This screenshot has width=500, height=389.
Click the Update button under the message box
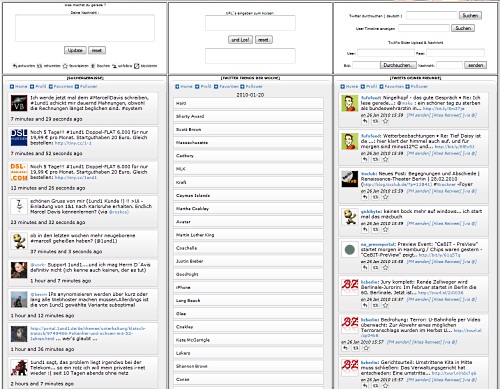coord(75,50)
